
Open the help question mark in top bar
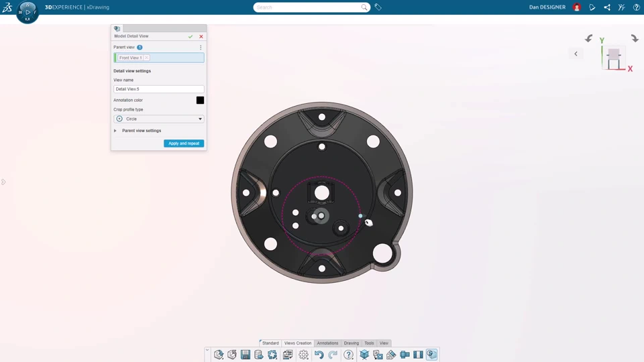[636, 7]
